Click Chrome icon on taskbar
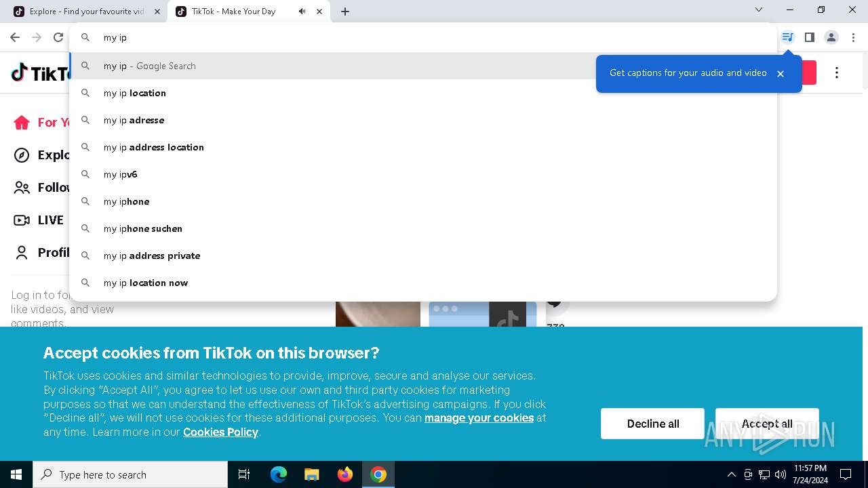 point(378,474)
